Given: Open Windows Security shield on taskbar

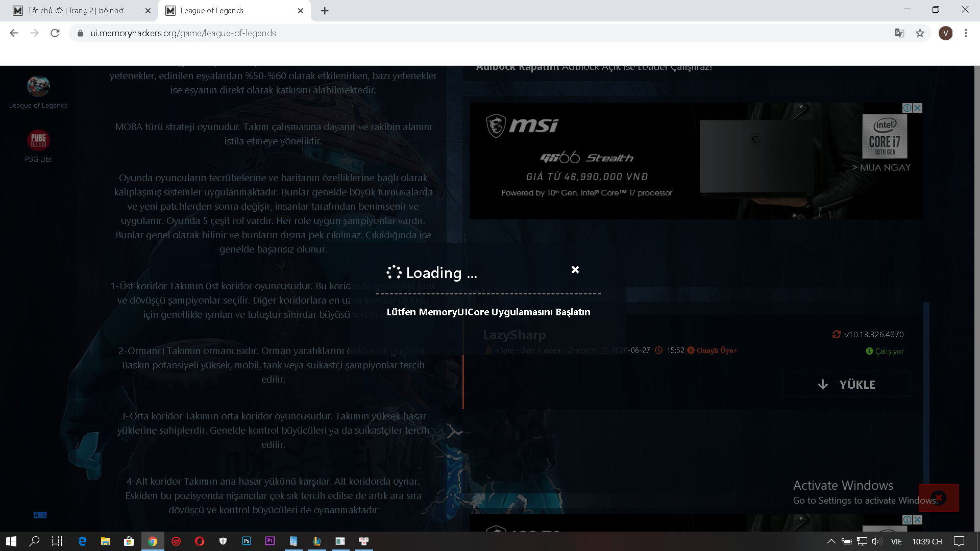Looking at the screenshot, I should pos(223,541).
